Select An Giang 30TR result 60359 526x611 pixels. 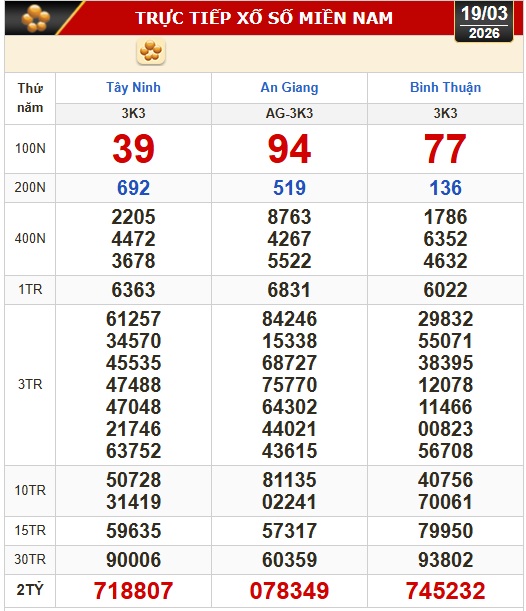tap(289, 560)
